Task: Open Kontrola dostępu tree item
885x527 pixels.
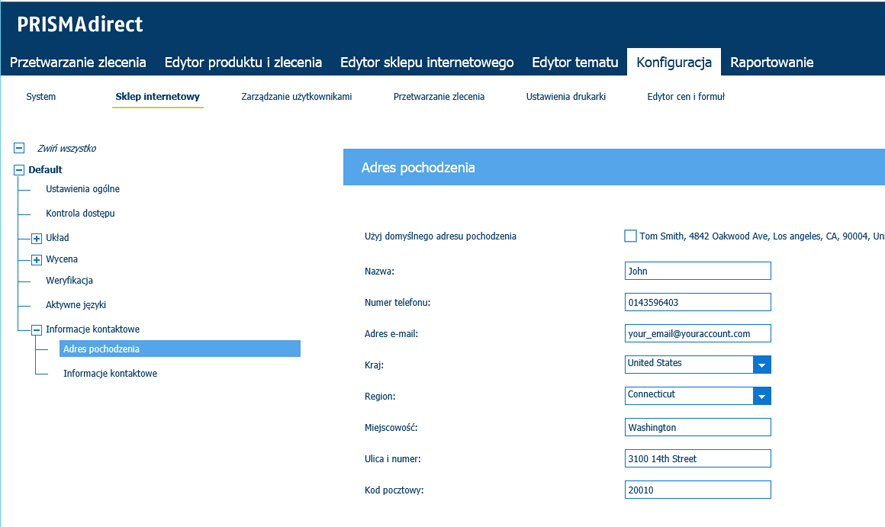Action: (80, 213)
